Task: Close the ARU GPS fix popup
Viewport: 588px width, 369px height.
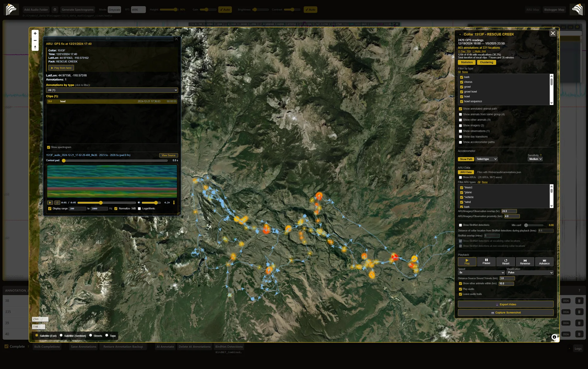Action: point(176,39)
